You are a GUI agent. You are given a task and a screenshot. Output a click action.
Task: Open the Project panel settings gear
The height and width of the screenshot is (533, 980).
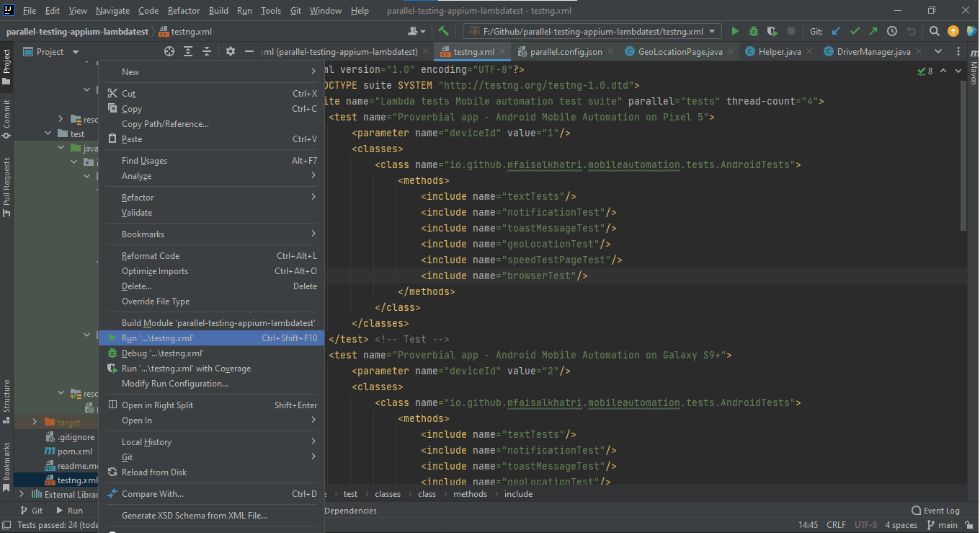coord(229,51)
